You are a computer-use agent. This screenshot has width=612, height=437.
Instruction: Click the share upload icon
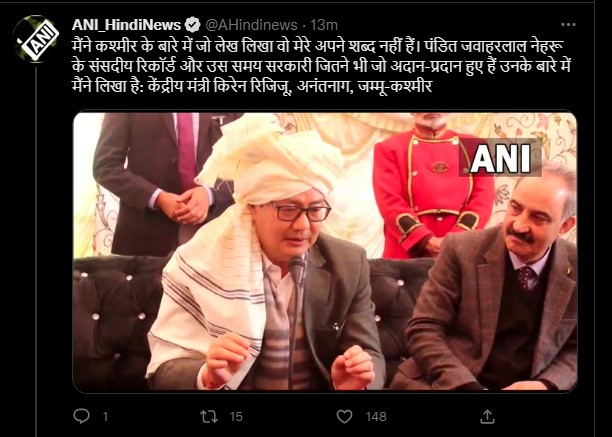[x=487, y=416]
